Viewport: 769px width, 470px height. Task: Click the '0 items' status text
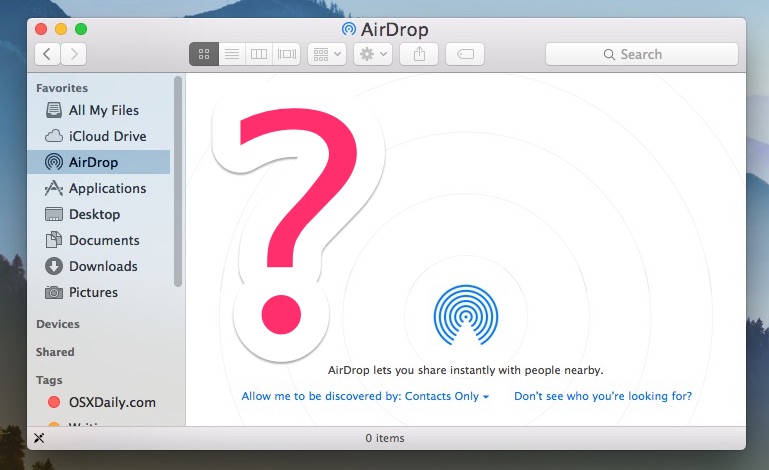(385, 438)
